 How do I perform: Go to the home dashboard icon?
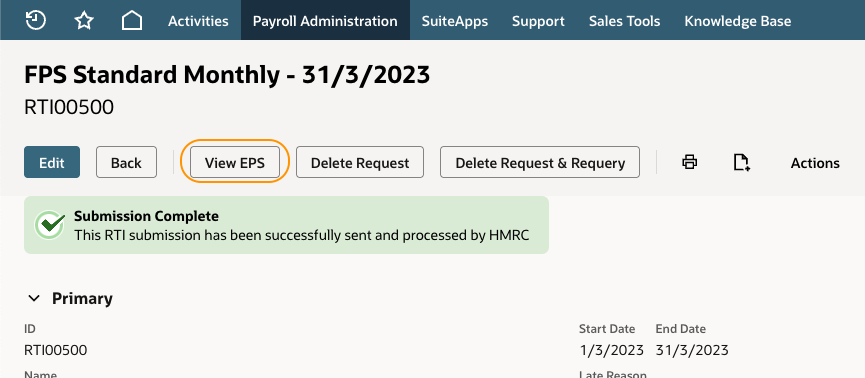pos(132,21)
